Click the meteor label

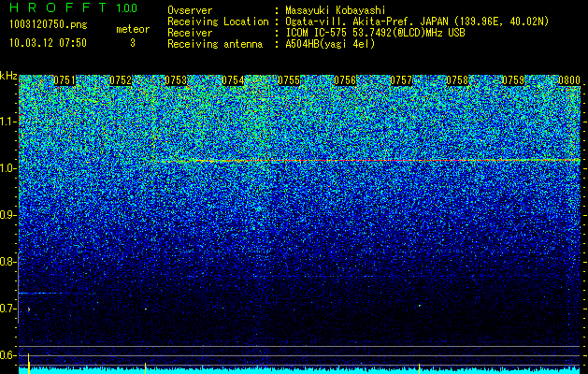click(x=133, y=29)
